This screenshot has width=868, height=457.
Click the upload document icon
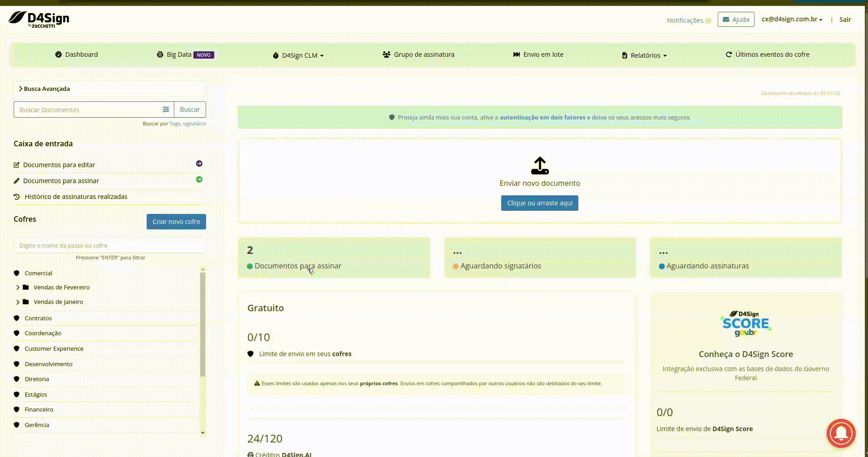pos(540,166)
